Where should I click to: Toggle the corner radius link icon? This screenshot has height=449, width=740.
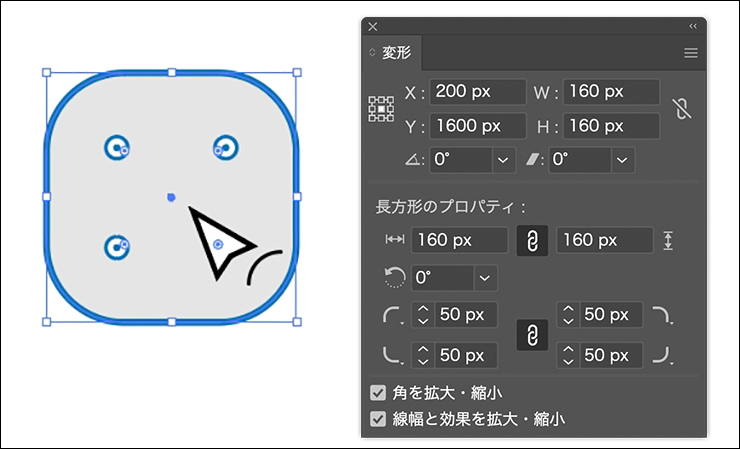point(532,335)
